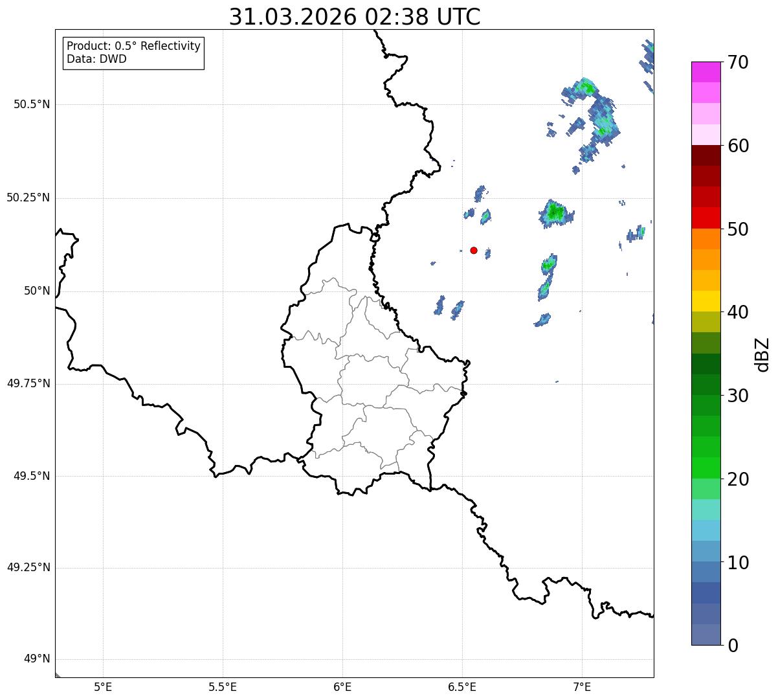Click the red station marker dot
Screen dimensions: 778x700
click(474, 250)
